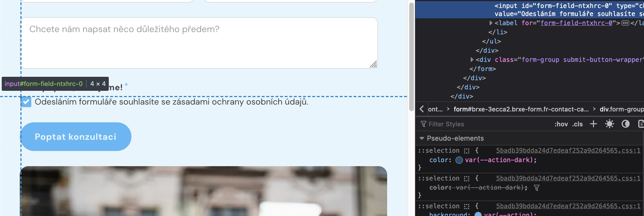644x216 pixels.
Task: Expand the div form-group submit-button-wrapper node
Action: [x=472, y=60]
